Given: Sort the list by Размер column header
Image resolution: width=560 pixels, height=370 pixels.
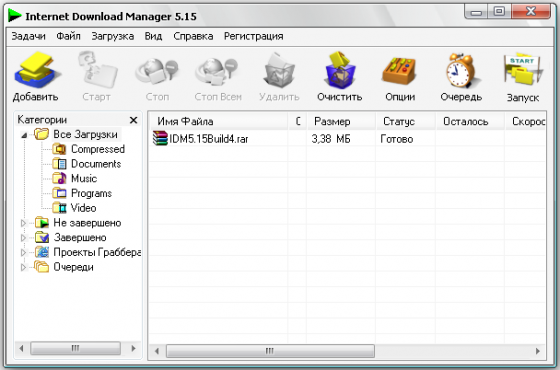Looking at the screenshot, I should (341, 121).
